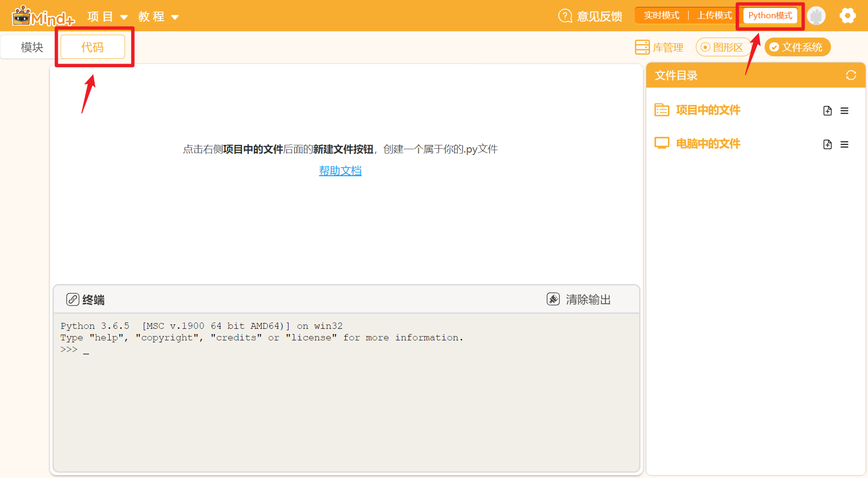Click the 电脑中的文件 monitor icon

point(662,143)
